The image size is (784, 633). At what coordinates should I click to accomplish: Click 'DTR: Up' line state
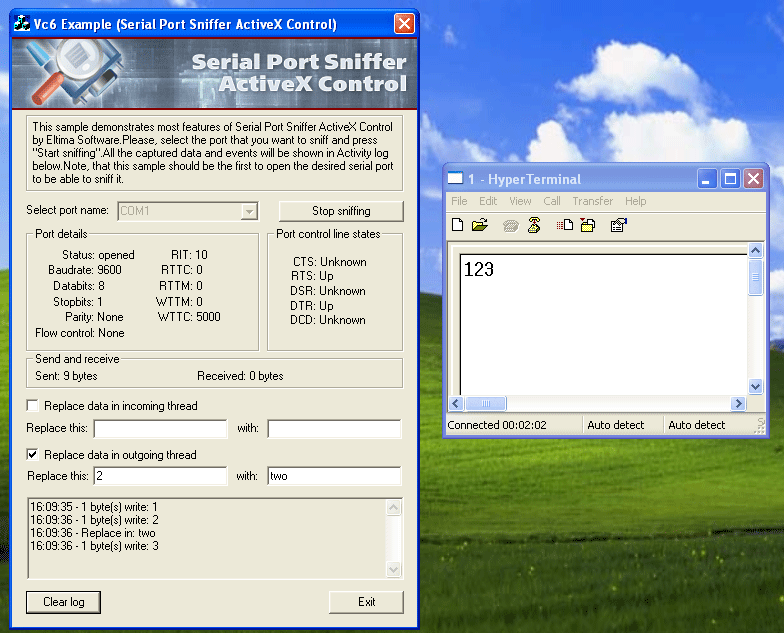312,306
